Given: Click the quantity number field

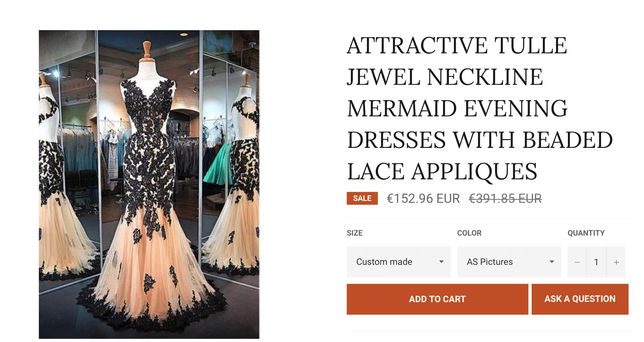Looking at the screenshot, I should point(596,262).
